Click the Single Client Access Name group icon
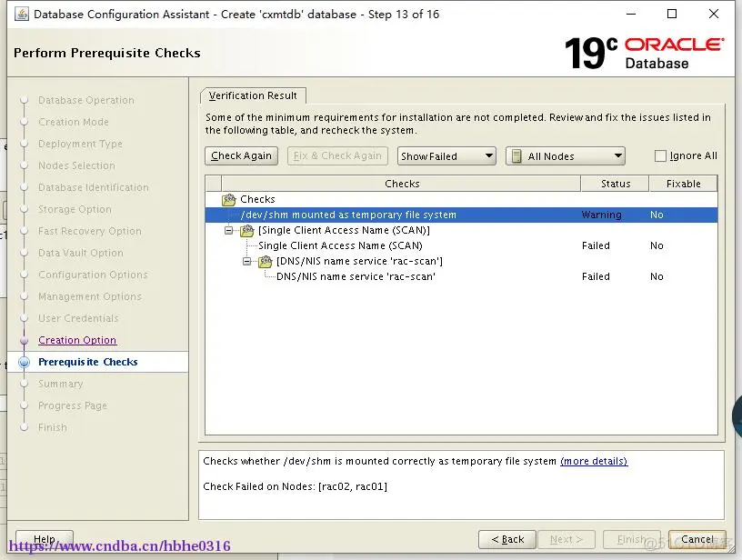Screen dimensions: 742x560 [247, 231]
